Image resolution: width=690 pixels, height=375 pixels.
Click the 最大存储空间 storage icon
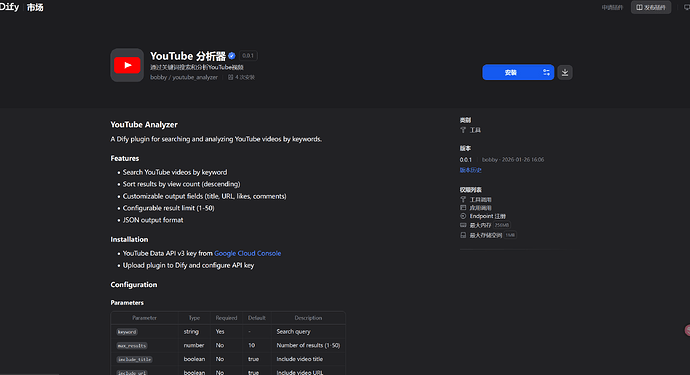pyautogui.click(x=463, y=235)
